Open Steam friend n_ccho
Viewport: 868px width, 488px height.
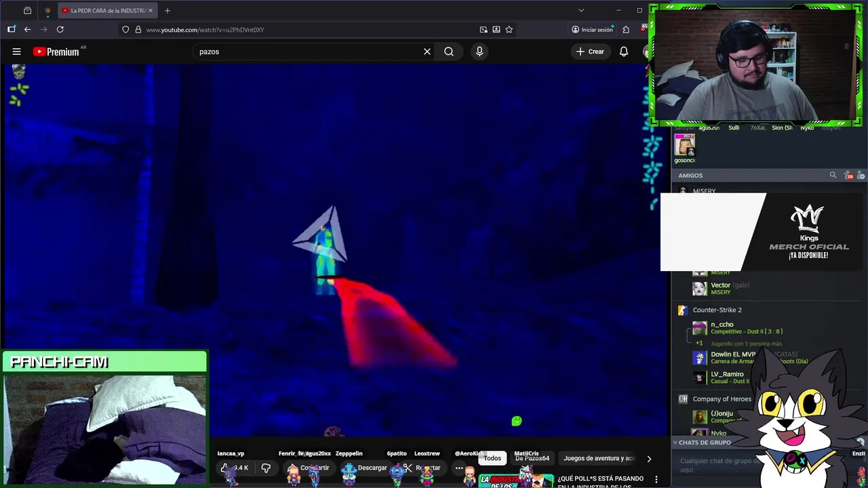736,327
